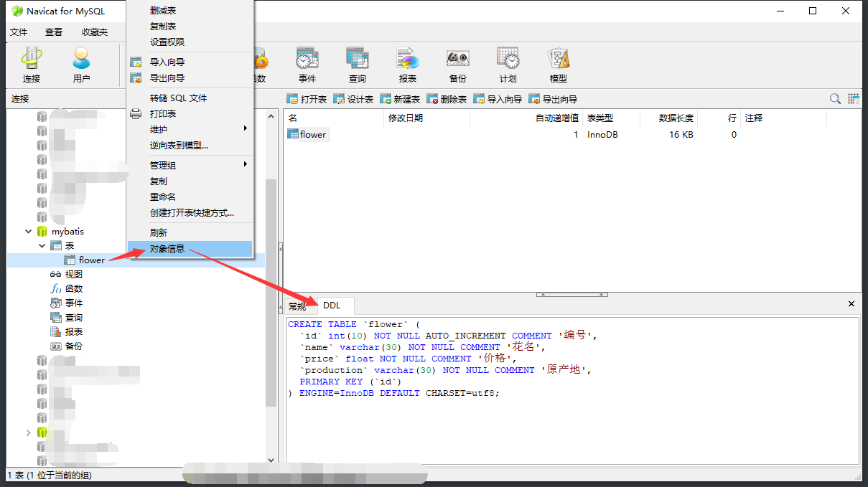Click the 16 KB data length cell
Image resolution: width=868 pixels, height=487 pixels.
[x=681, y=135]
